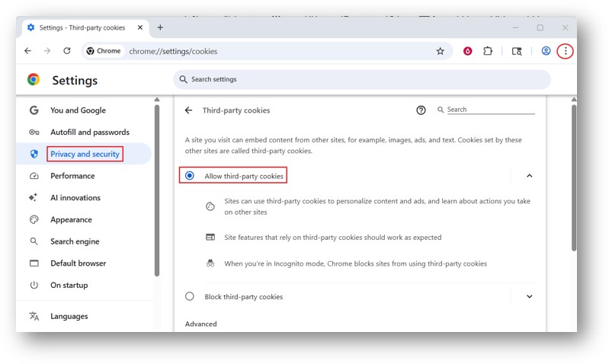Screen dimensions: 609x364
Task: Click text "Site features that rely on third-party cookies"
Action: (333, 237)
